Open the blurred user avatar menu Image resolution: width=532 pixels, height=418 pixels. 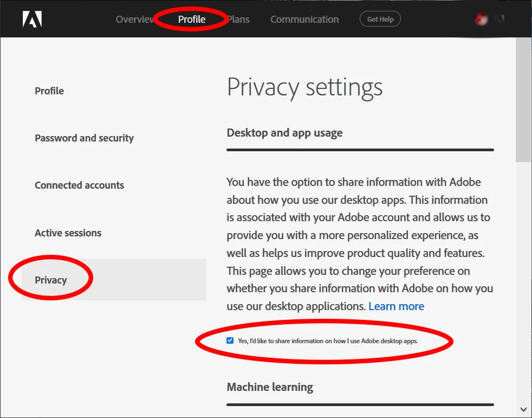pyautogui.click(x=481, y=19)
